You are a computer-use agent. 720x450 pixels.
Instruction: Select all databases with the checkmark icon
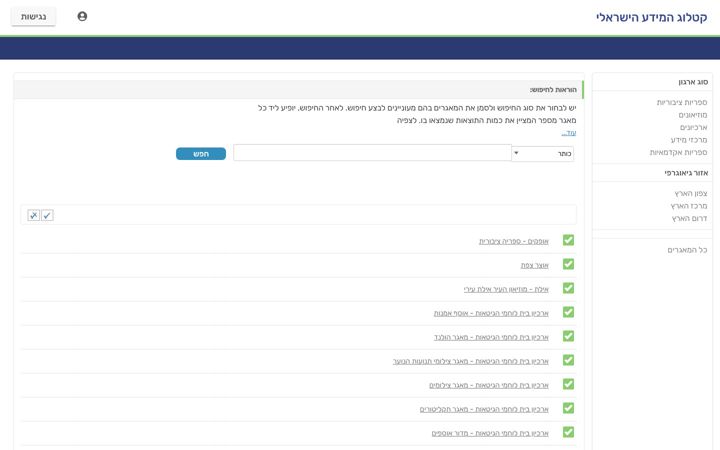47,215
